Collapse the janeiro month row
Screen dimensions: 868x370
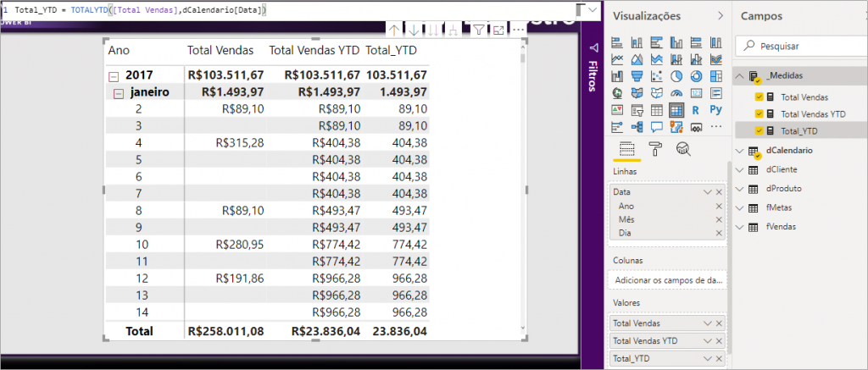119,92
